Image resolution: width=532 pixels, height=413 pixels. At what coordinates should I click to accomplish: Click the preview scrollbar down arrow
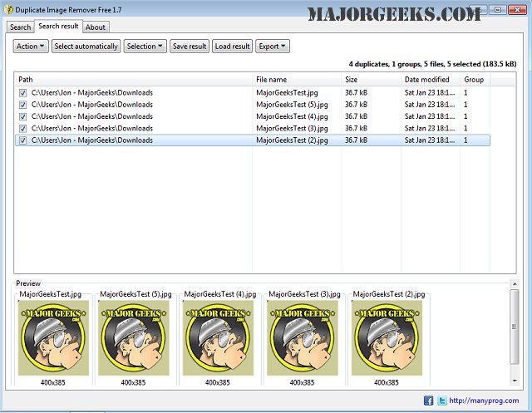point(515,381)
